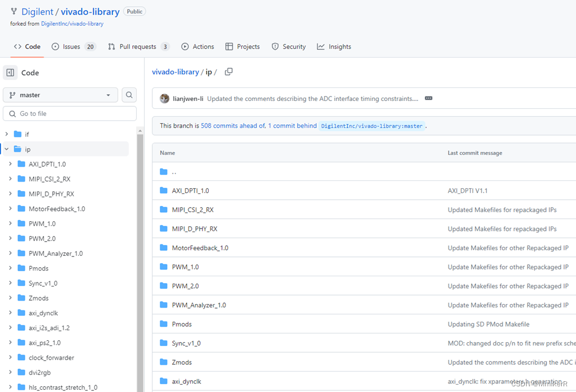Image resolution: width=576 pixels, height=392 pixels.
Task: View the Security tab
Action: coord(289,47)
